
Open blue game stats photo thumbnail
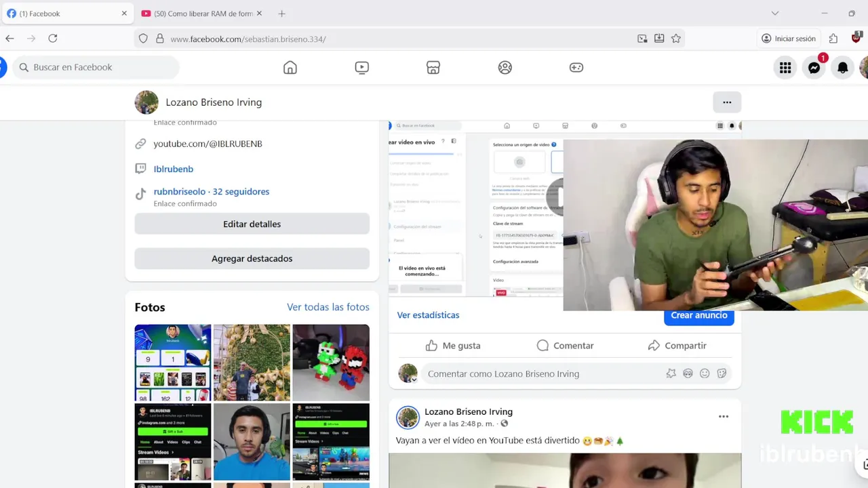[173, 363]
